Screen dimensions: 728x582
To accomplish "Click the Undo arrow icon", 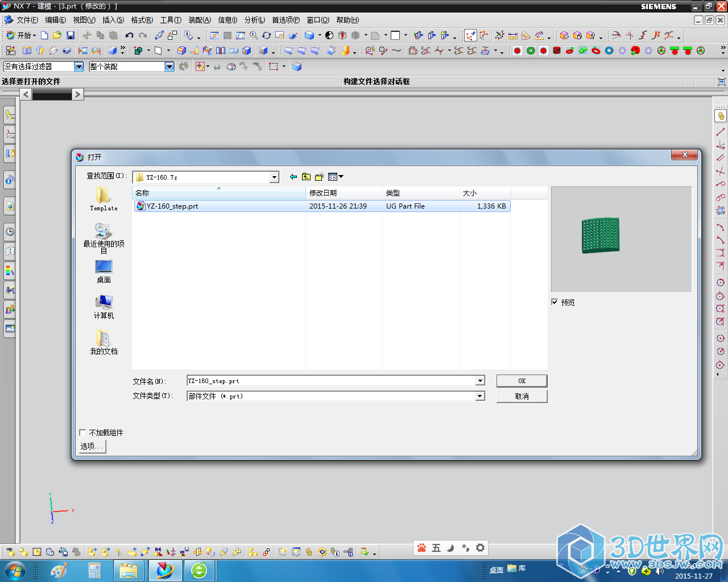I will [x=130, y=35].
